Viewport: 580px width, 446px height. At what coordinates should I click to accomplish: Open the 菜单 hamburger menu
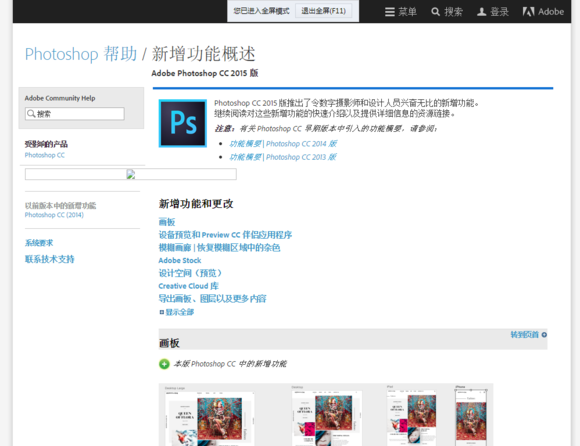(x=401, y=12)
